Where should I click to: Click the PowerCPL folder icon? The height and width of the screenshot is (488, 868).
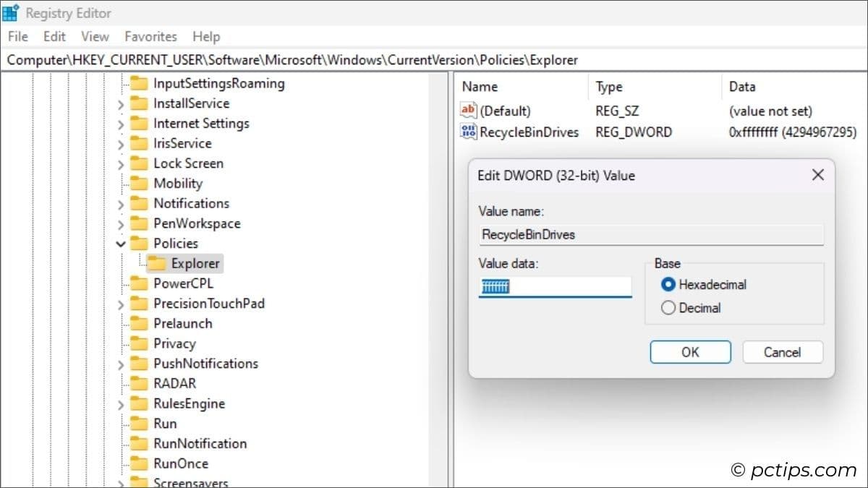139,283
